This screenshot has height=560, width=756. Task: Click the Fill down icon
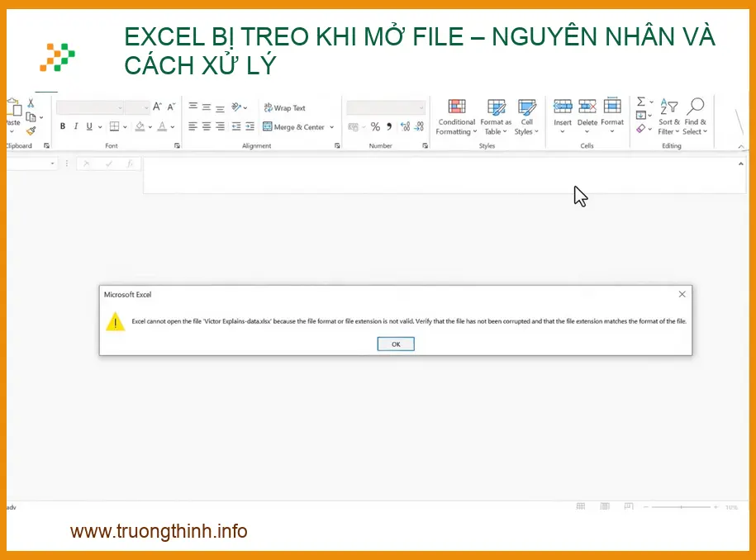641,115
